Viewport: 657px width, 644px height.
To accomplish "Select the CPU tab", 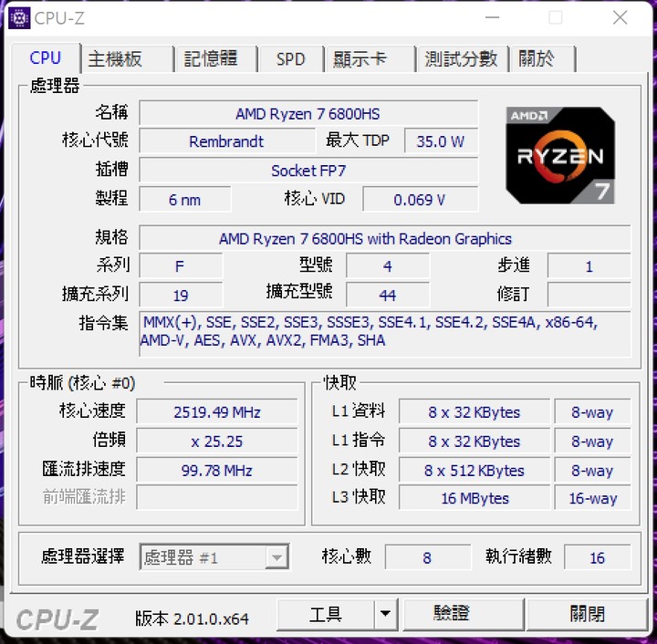I will pyautogui.click(x=46, y=57).
